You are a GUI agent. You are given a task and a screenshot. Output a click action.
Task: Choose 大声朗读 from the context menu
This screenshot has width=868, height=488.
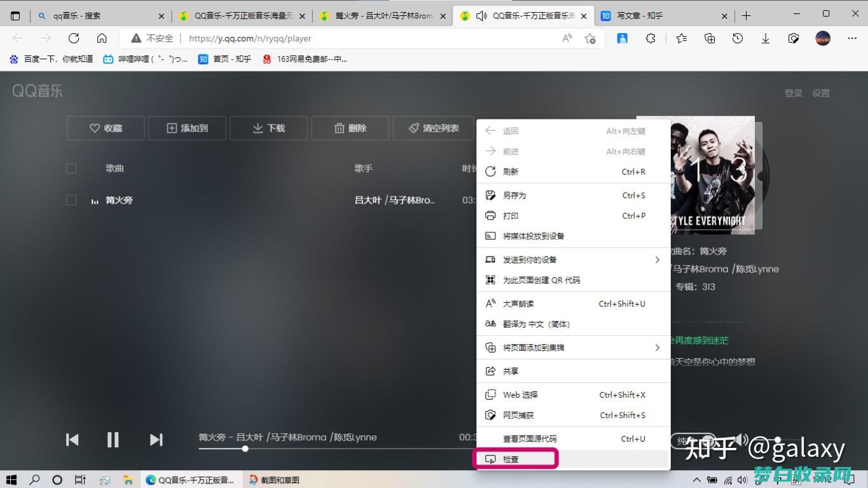coord(574,303)
